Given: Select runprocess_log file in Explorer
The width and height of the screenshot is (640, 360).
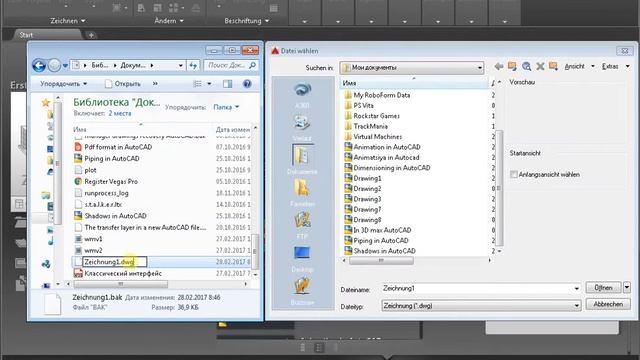Looking at the screenshot, I should coord(106,193).
